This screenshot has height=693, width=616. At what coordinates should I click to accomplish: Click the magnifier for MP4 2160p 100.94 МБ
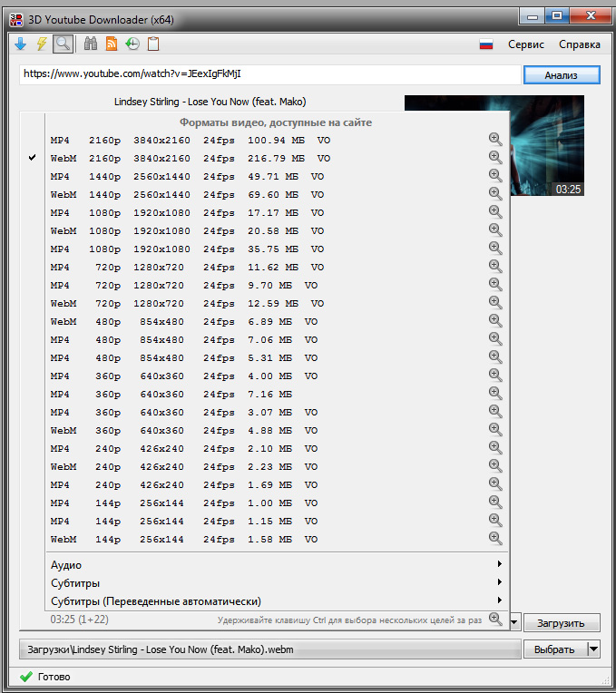tap(495, 140)
